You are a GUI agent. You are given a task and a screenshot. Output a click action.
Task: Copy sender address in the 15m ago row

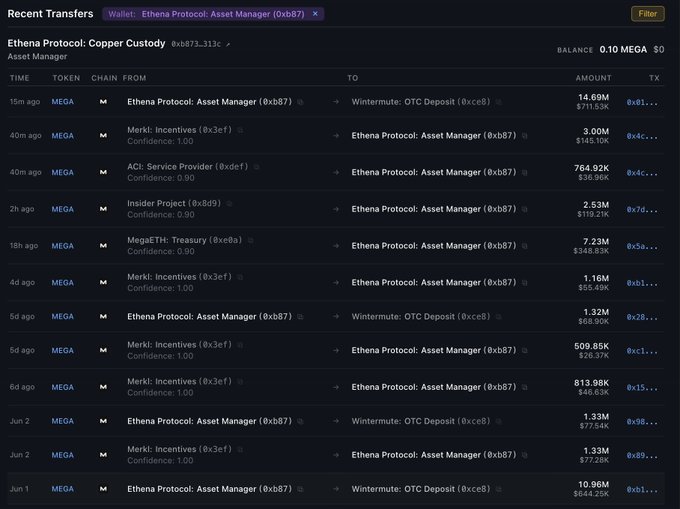click(300, 102)
